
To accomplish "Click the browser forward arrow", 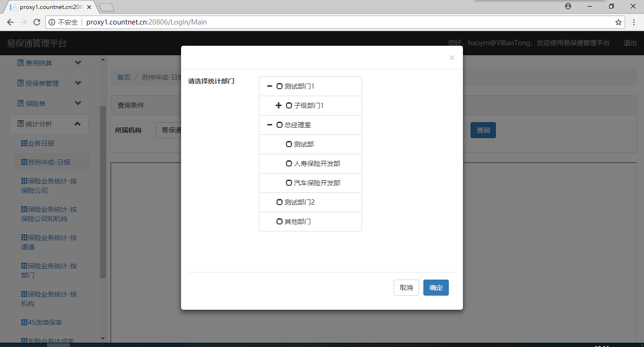I will point(24,22).
